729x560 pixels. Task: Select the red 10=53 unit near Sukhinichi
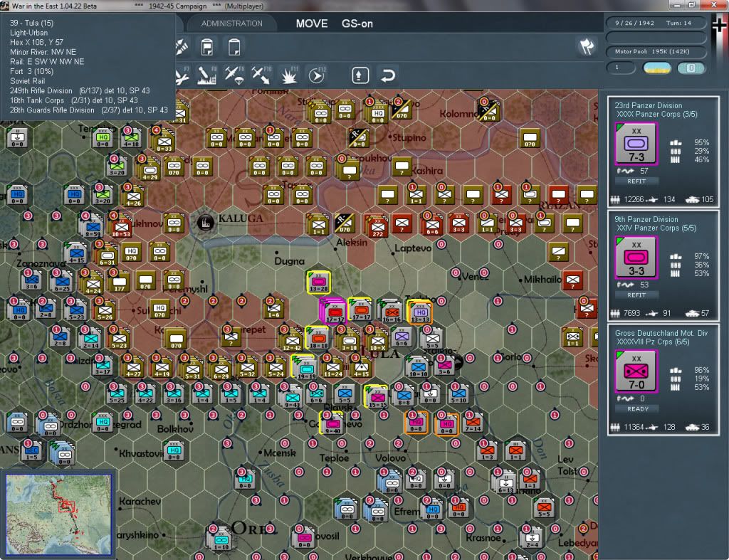pyautogui.click(x=121, y=227)
